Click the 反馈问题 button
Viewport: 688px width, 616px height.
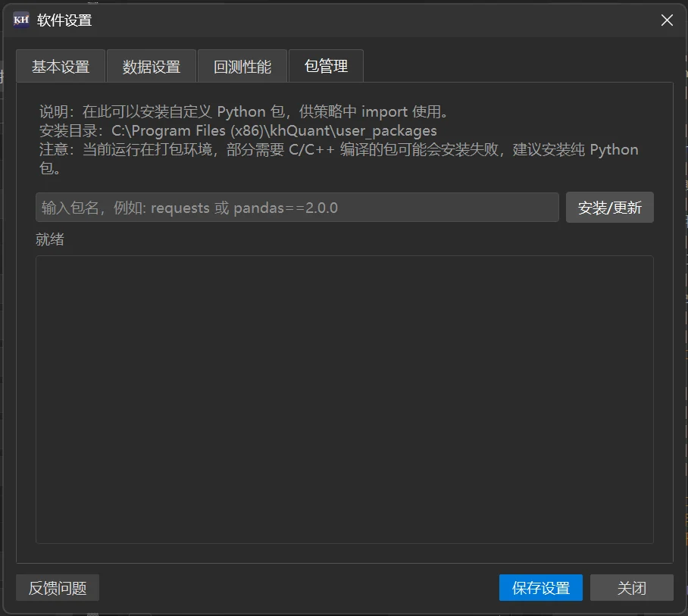(58, 588)
